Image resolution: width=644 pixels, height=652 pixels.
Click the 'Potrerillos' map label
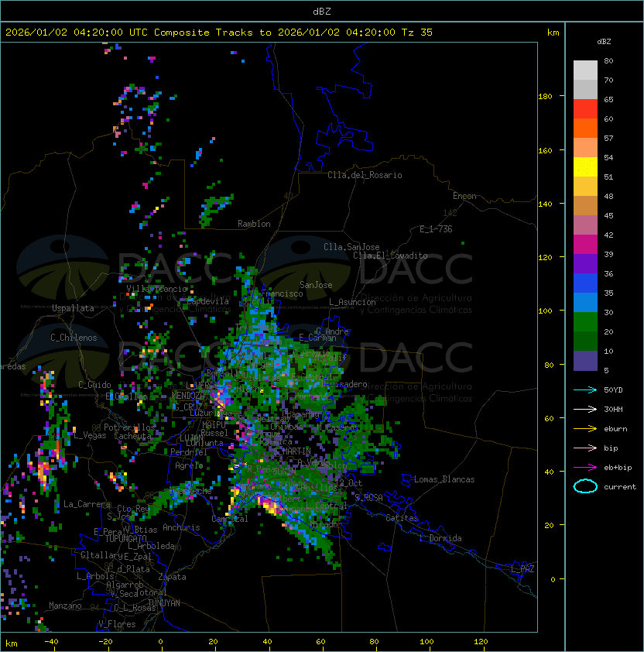(129, 427)
